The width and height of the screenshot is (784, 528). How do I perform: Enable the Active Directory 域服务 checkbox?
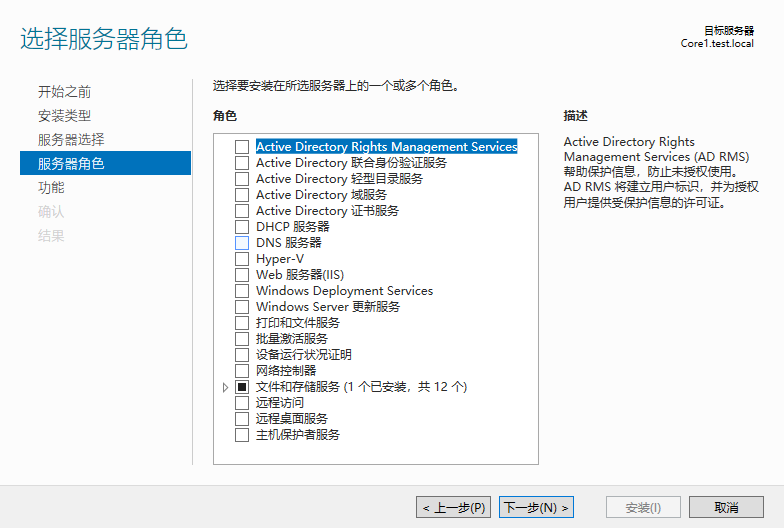tap(242, 194)
